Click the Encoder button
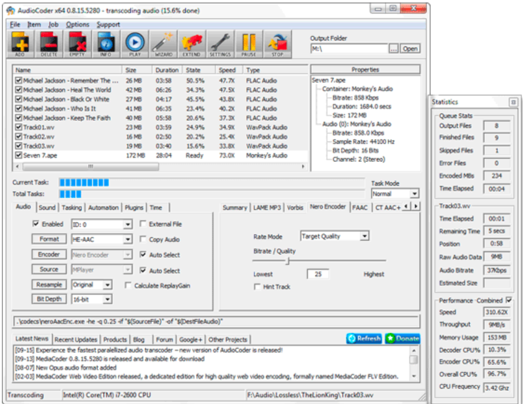Viewport: 532px width, 404px height. [49, 254]
